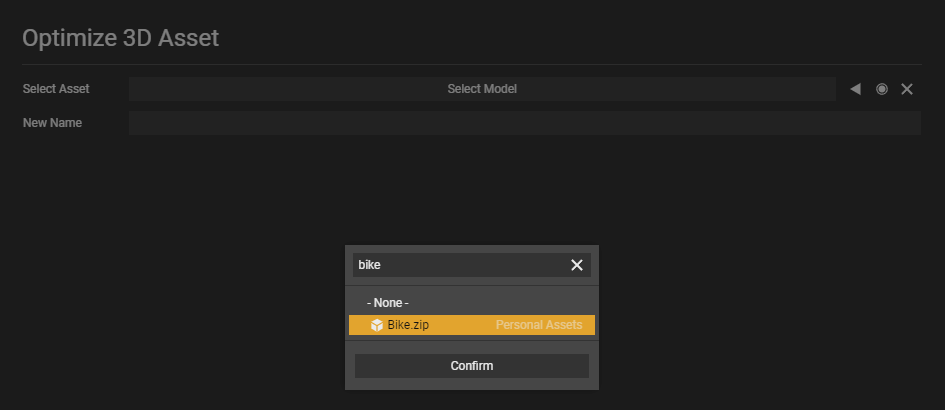Screen dimensions: 945x410
Task: Click the 'Confirm' text in the popup
Action: 472,366
